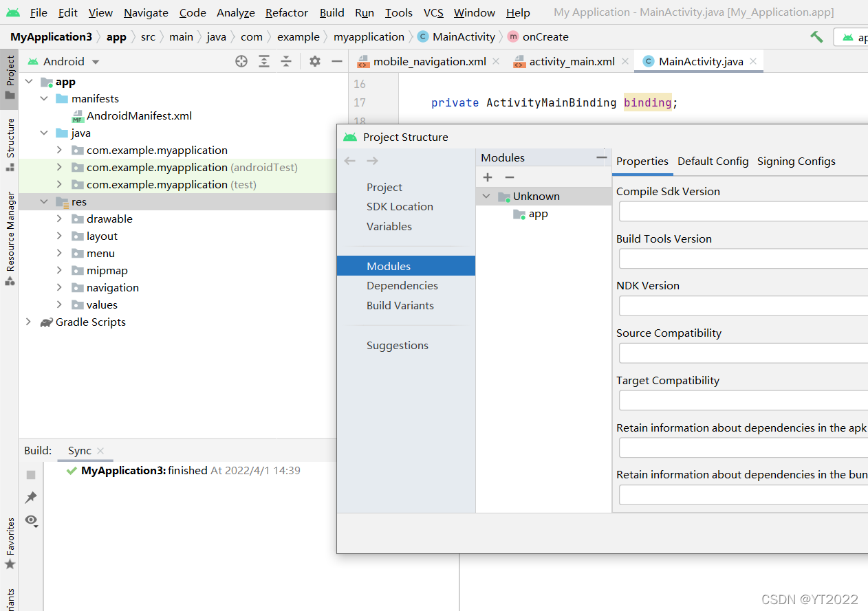Collapse the Unknown module group

487,197
